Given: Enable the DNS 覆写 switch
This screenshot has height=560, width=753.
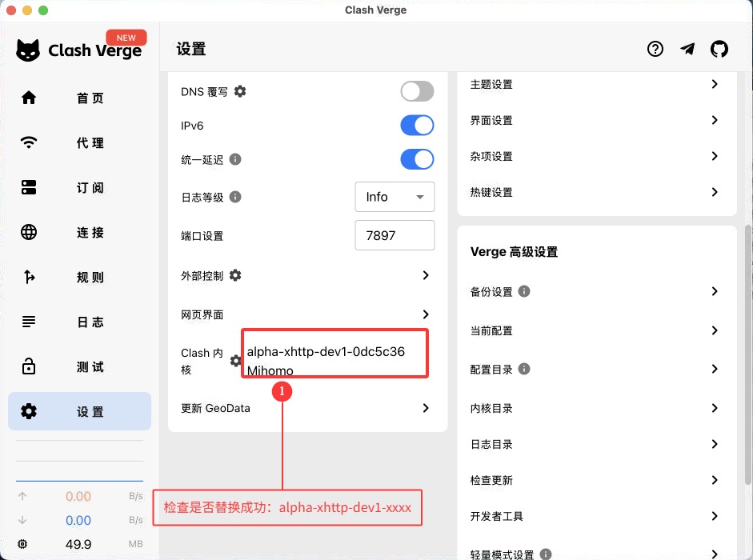Looking at the screenshot, I should 418,91.
